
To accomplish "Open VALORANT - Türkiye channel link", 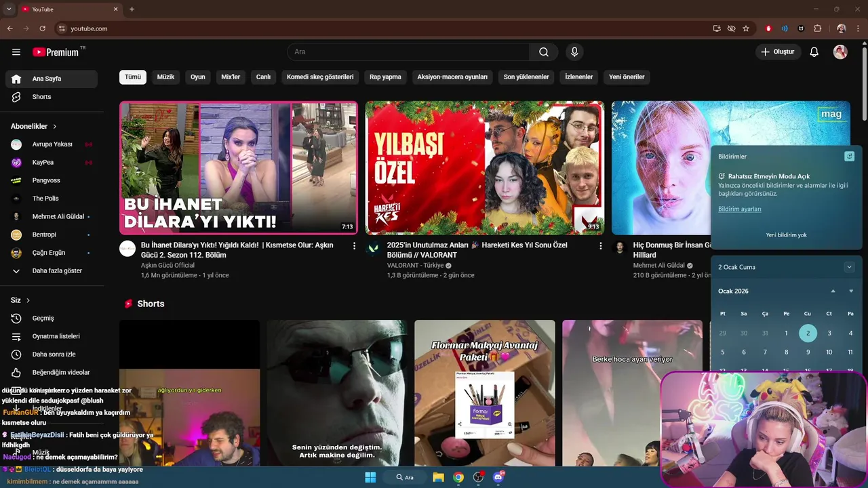I will (415, 266).
